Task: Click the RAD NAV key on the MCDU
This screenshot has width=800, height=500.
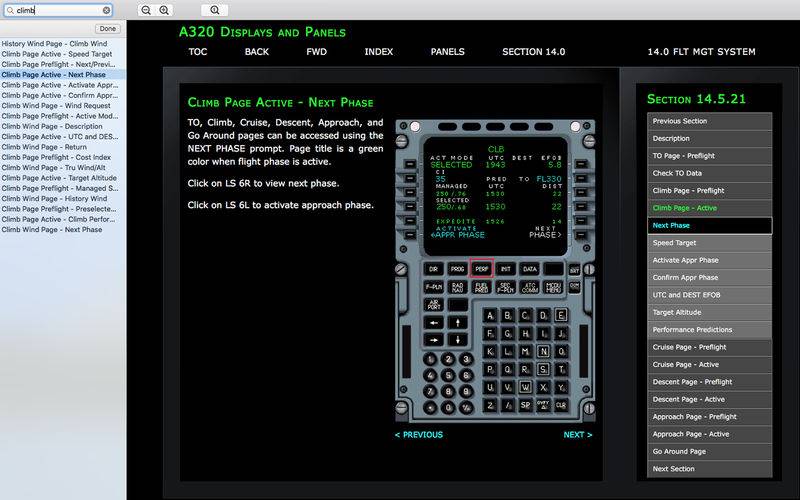Action: [457, 287]
